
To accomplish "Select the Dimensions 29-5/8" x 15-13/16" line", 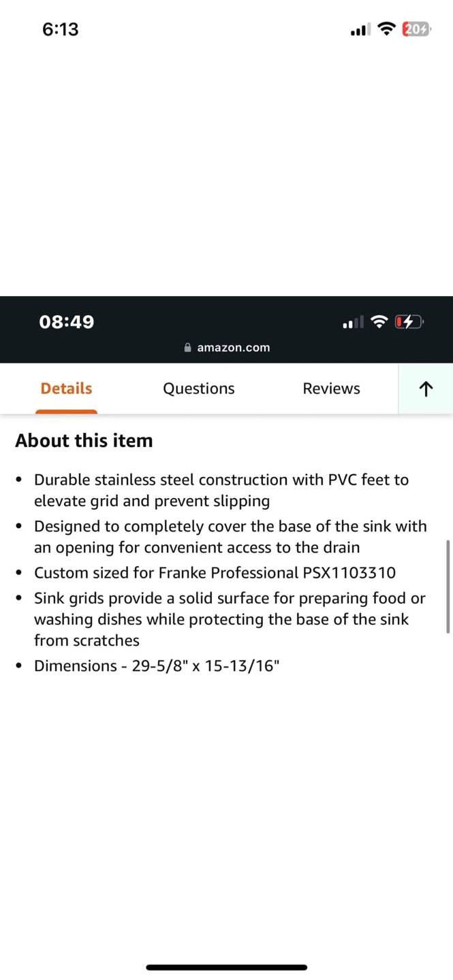I will (x=157, y=666).
